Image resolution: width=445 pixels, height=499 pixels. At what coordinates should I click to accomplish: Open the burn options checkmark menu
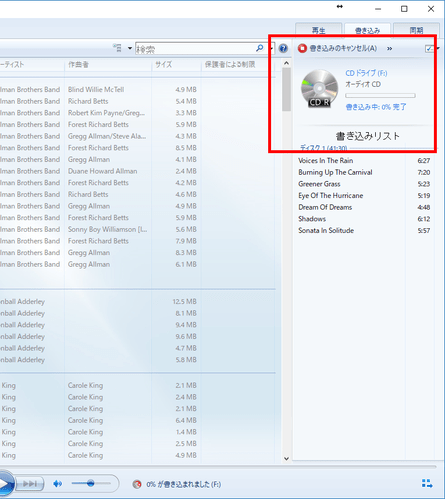[x=430, y=49]
